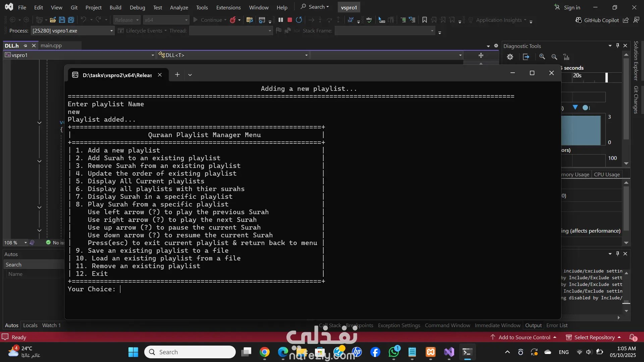Screen dimensions: 644x362
Task: Open the GitHub Copilot button
Action: pyautogui.click(x=597, y=20)
